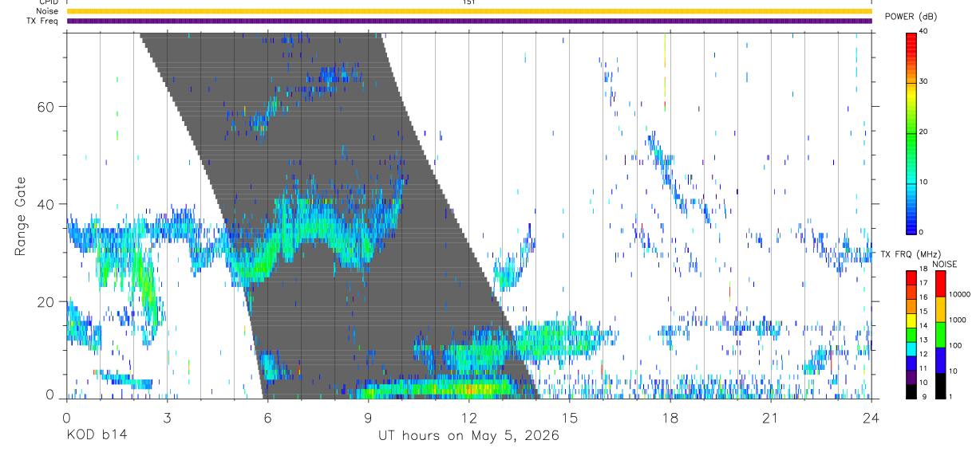The height and width of the screenshot is (452, 980).
Task: Click red top end of Power colorbar
Action: [911, 35]
